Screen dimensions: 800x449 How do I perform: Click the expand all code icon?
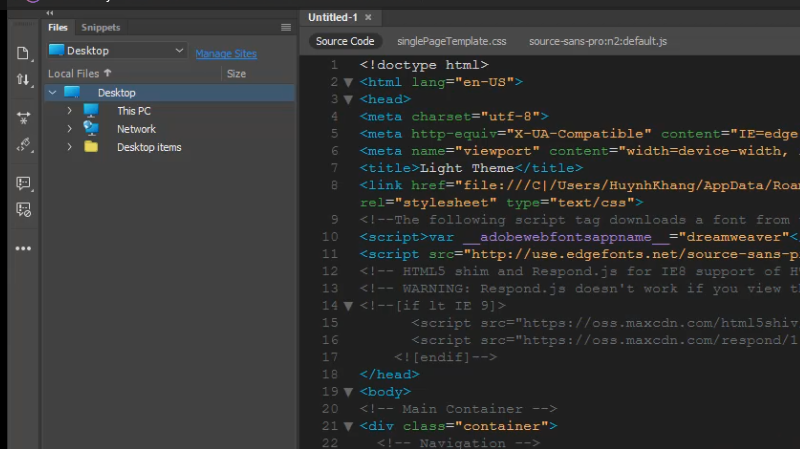[x=23, y=118]
